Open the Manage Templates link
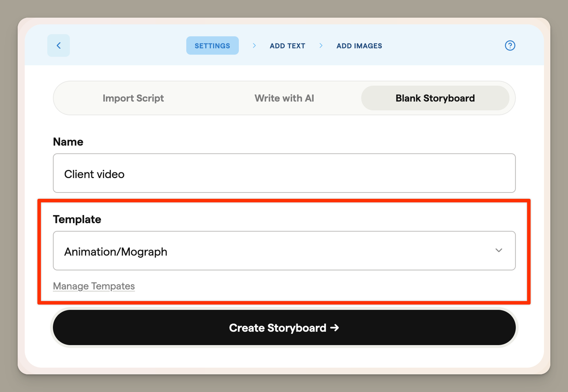This screenshot has height=392, width=568. point(94,286)
